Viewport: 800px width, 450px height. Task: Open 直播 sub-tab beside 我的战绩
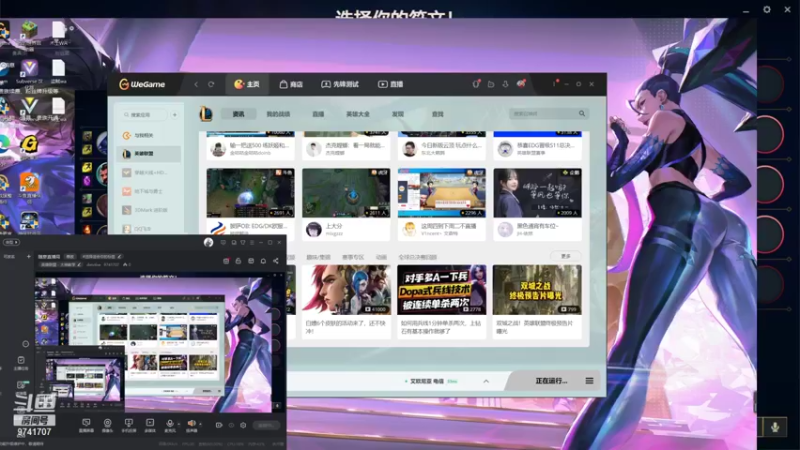(x=318, y=114)
